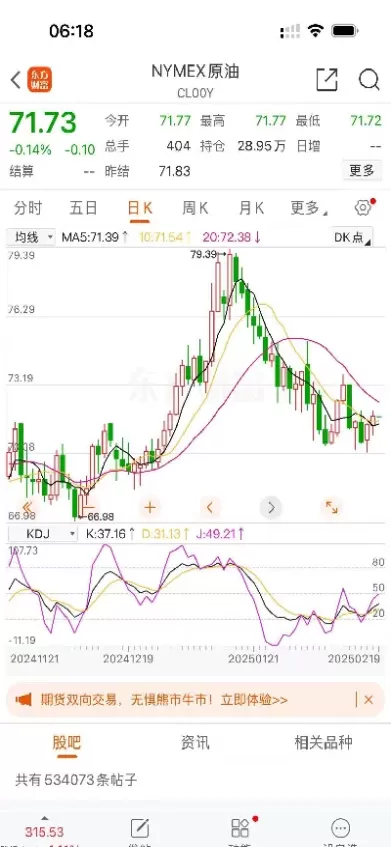Tap the 更多 quote details button
391x847 pixels.
point(362,171)
